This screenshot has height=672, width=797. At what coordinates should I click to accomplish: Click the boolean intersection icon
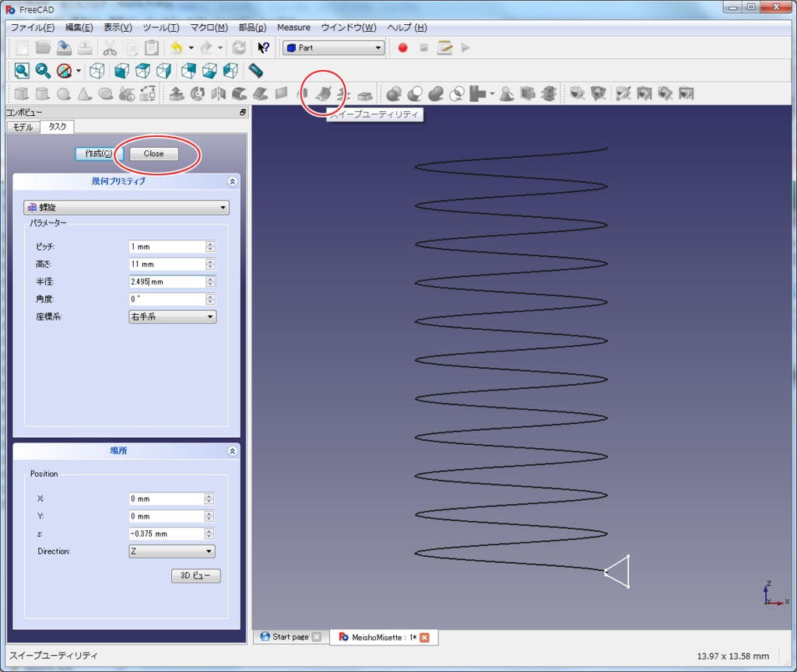point(456,93)
